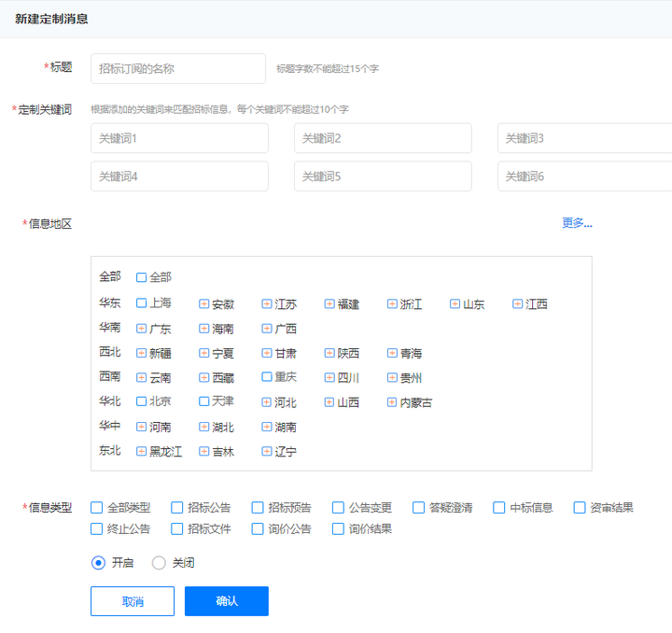Expand the 广东 province plus icon
The height and width of the screenshot is (633, 672).
click(x=141, y=329)
